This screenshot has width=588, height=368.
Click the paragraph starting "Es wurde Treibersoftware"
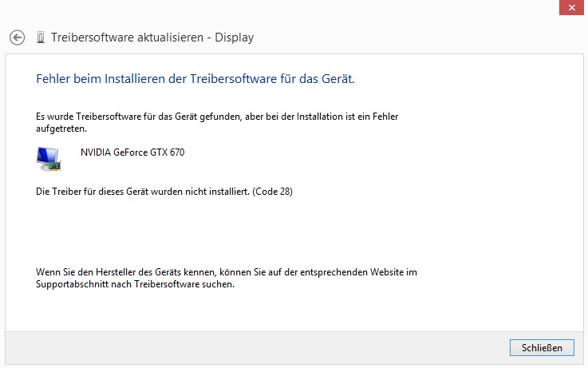click(x=217, y=122)
